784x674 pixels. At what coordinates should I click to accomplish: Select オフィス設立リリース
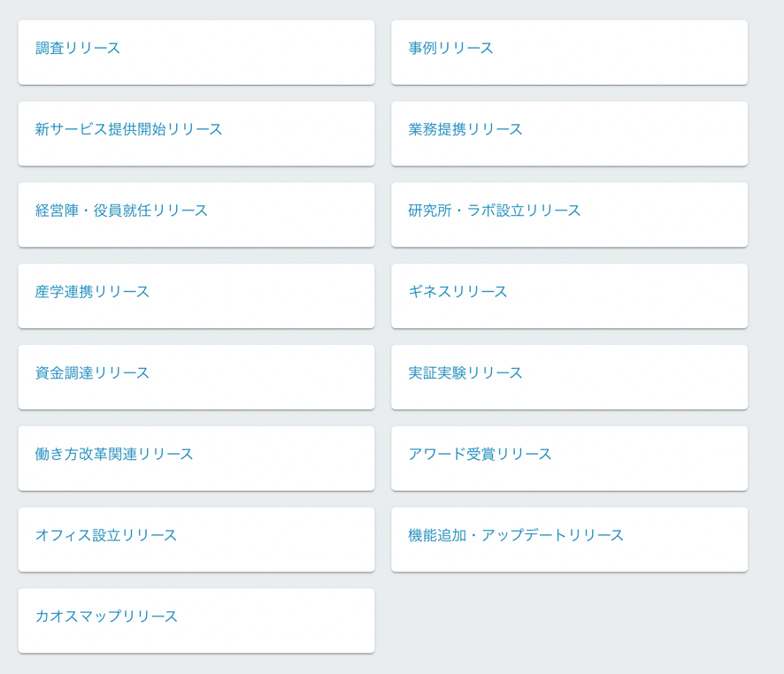point(104,536)
